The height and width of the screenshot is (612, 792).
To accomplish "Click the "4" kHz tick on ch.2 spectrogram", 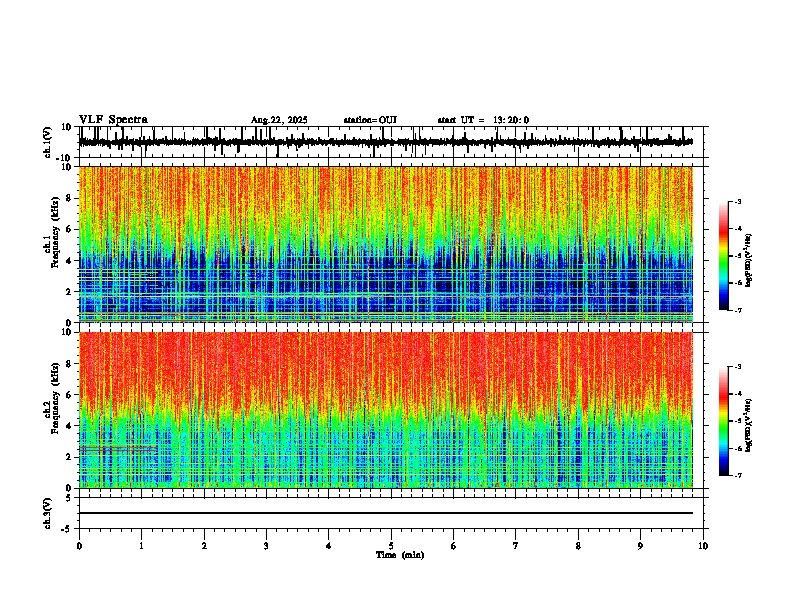I will [x=70, y=426].
